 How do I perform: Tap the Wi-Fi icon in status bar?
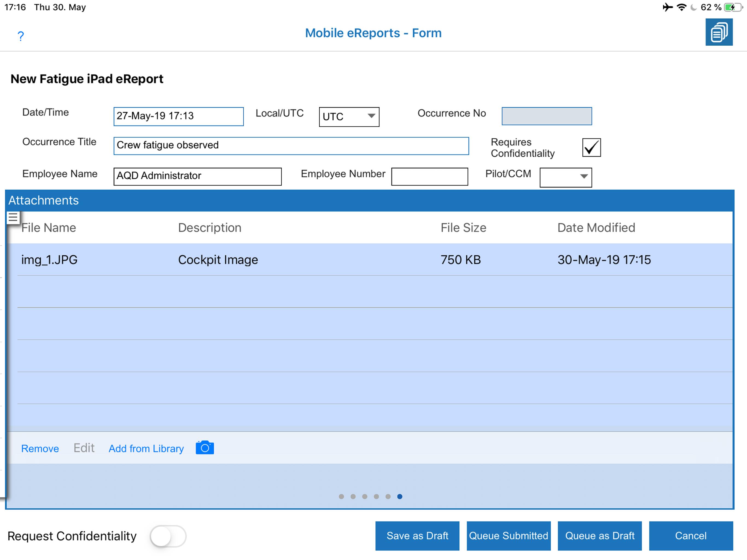coord(681,7)
